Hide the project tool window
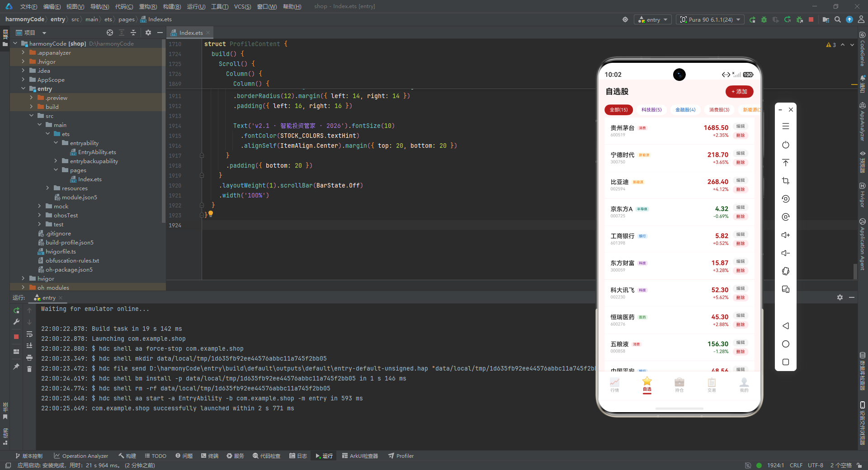Screen dimensions: 868x470 click(x=160, y=33)
